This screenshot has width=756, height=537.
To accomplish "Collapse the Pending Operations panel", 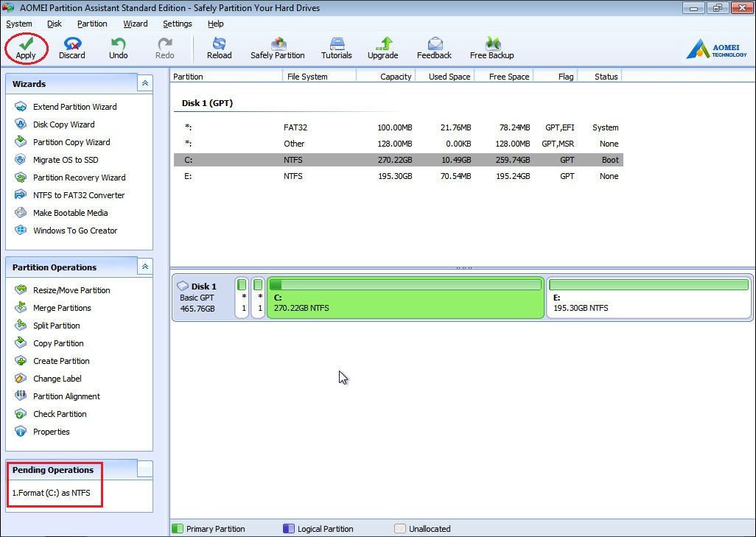I will (x=145, y=469).
